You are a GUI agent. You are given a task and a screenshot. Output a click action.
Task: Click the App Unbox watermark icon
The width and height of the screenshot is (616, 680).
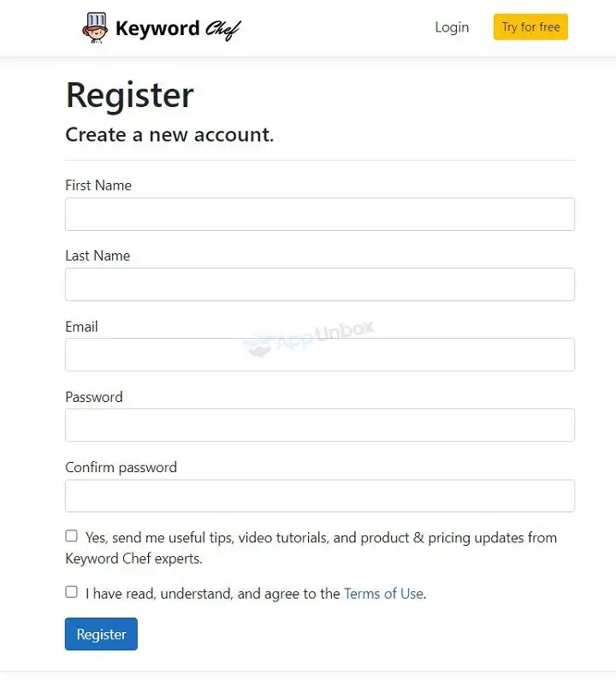tap(258, 344)
